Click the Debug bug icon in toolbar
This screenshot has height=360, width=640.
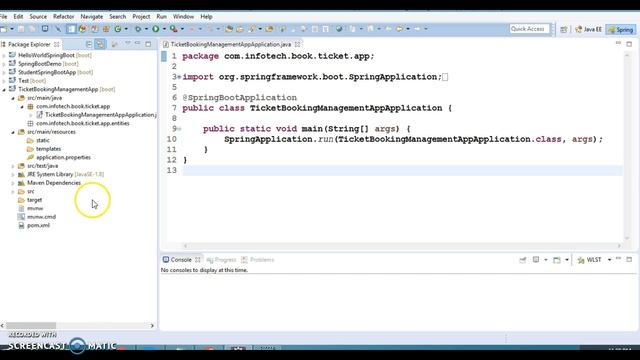[x=138, y=29]
